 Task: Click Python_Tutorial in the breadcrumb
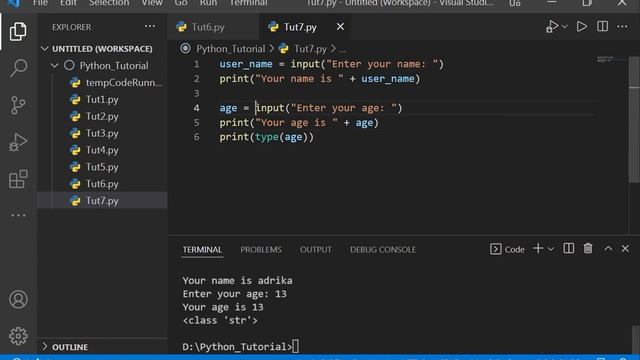click(x=231, y=49)
